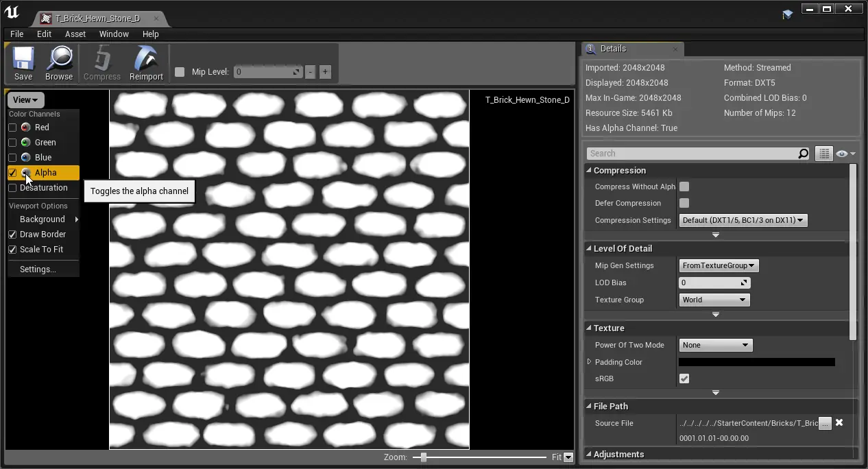The width and height of the screenshot is (868, 469).
Task: Close the Details panel tab
Action: click(675, 49)
